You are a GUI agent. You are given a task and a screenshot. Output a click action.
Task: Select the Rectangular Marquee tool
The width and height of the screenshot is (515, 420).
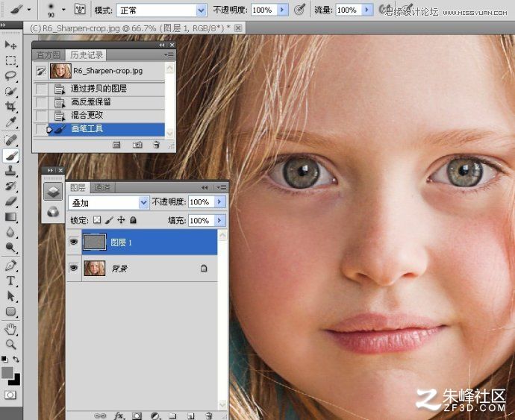tap(10, 60)
